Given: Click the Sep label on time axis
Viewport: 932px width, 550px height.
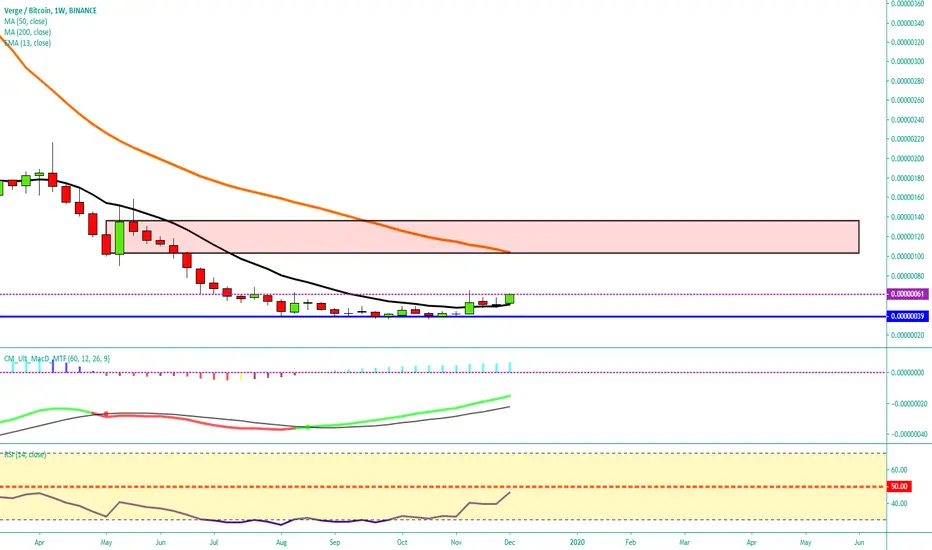Looking at the screenshot, I should (x=335, y=542).
